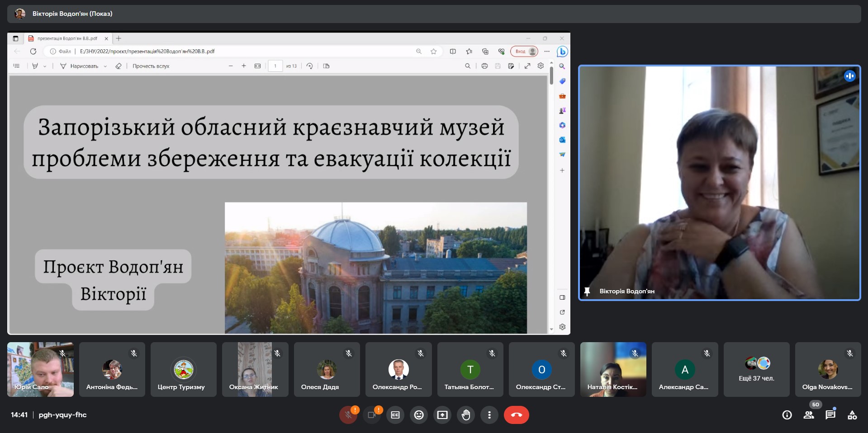Unpin Вікторія Водоп'ян's video tile

point(587,292)
